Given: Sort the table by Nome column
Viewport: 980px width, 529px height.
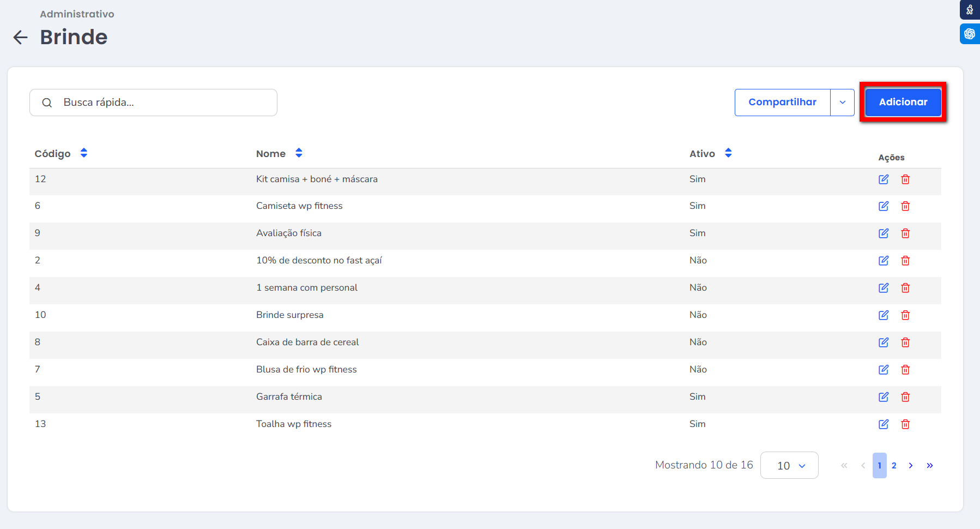Looking at the screenshot, I should (x=299, y=153).
